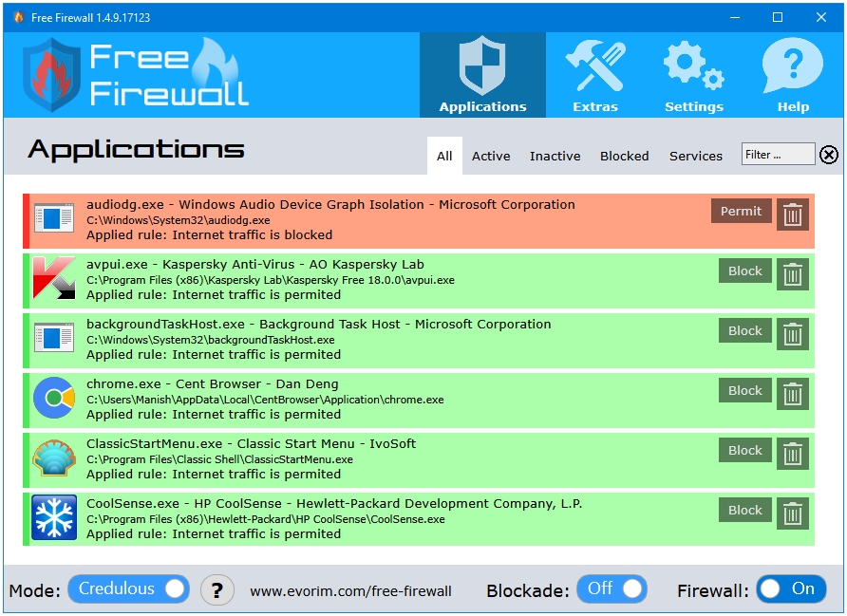Open the Services tab
This screenshot has height=616, width=847.
point(695,156)
